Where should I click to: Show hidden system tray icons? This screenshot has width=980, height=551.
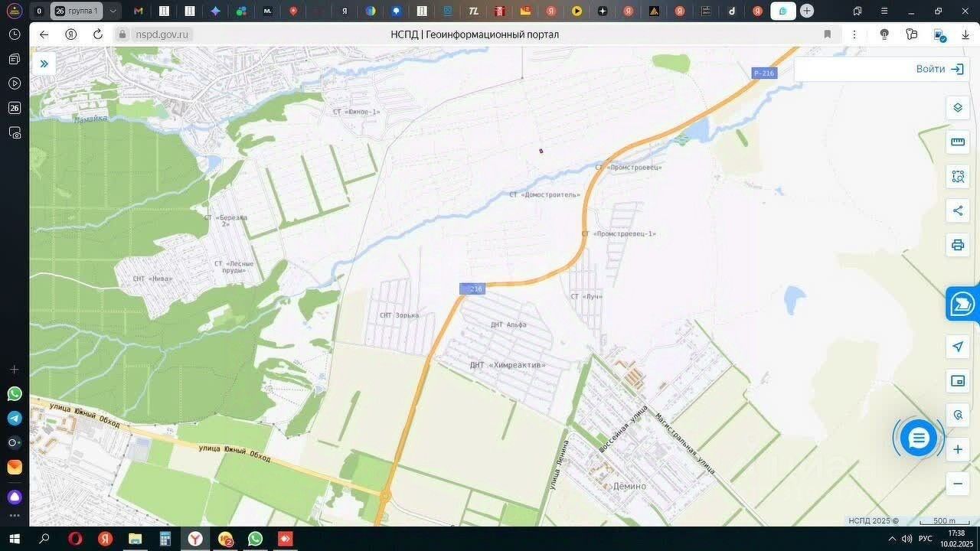click(892, 539)
